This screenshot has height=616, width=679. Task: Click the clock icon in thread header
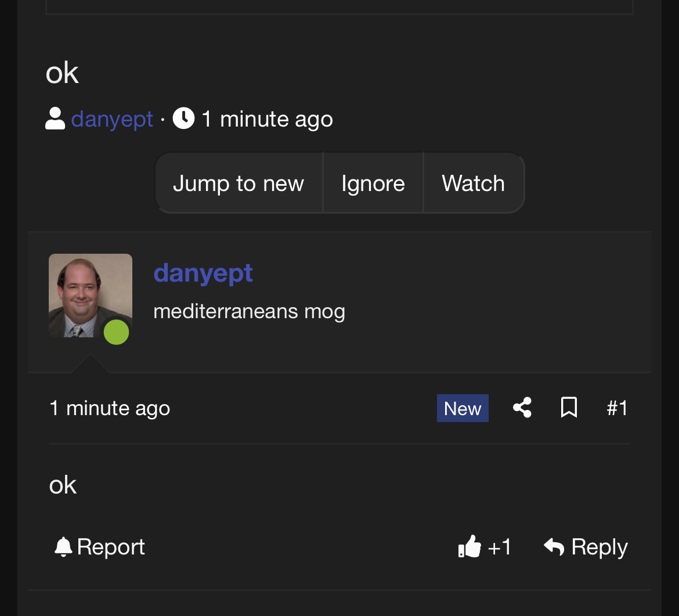pos(183,118)
